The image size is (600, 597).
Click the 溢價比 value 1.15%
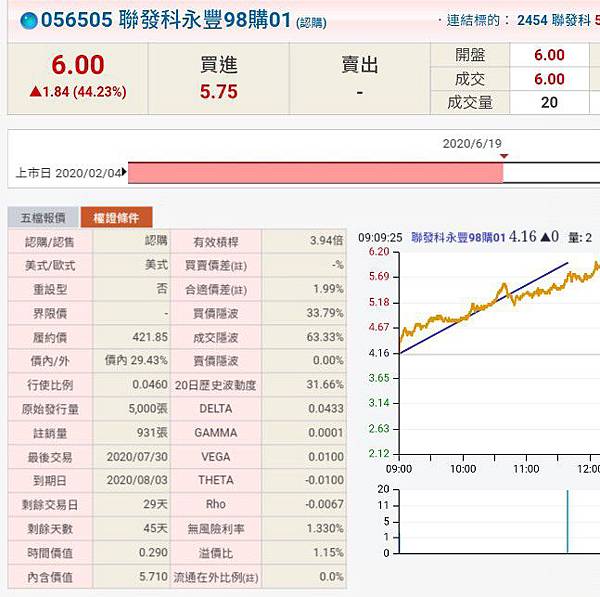[328, 553]
